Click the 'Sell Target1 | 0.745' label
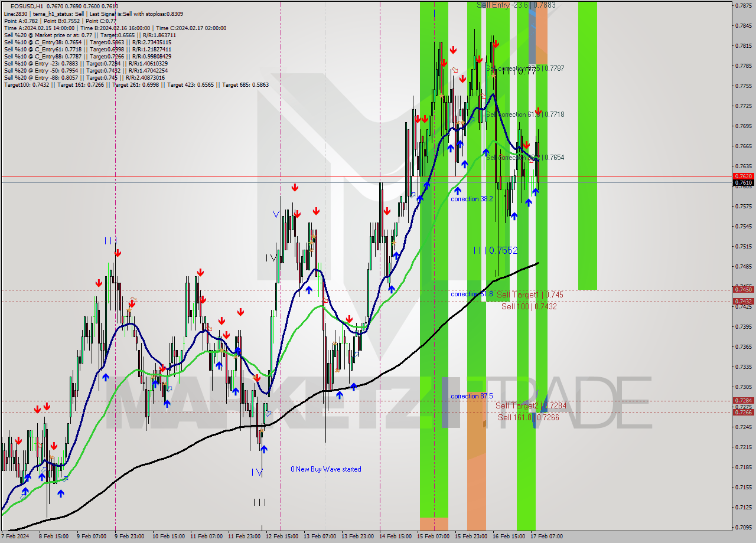Image resolution: width=756 pixels, height=543 pixels. click(530, 294)
